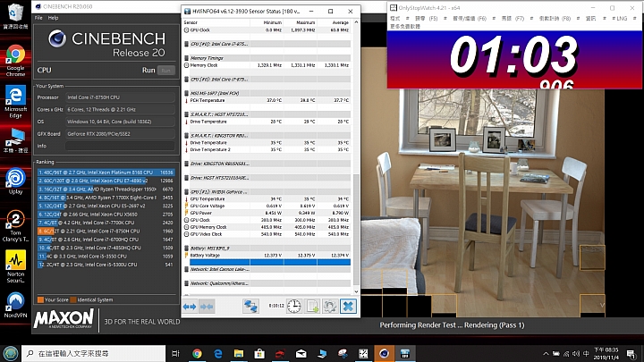644x362 pixels.
Task: Open the Recycle Bin desktop icon
Action: coord(15,15)
